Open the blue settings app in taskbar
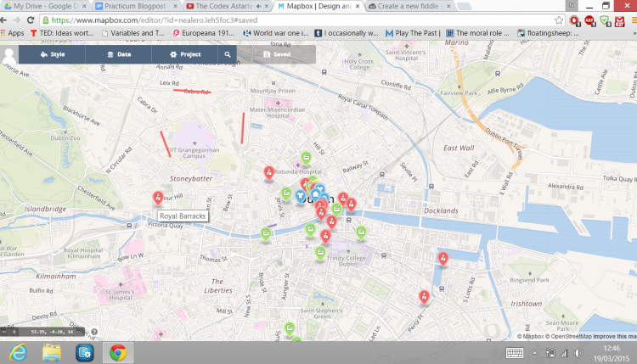The image size is (637, 364). pyautogui.click(x=84, y=353)
